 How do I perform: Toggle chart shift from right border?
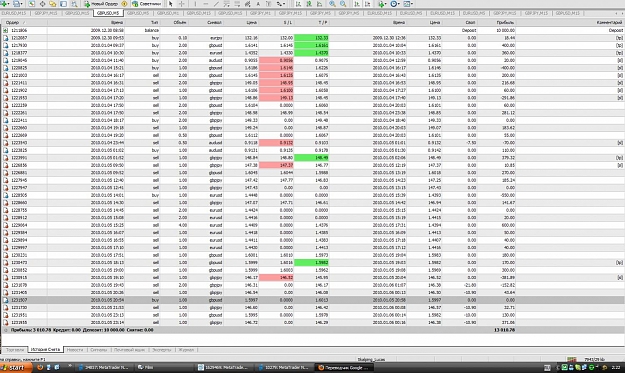click(x=367, y=4)
